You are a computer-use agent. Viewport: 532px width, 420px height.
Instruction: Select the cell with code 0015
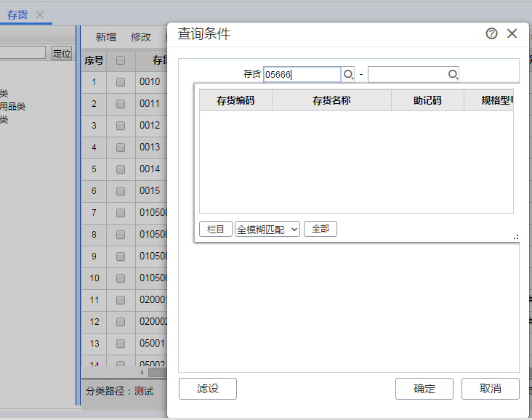pyautogui.click(x=151, y=191)
